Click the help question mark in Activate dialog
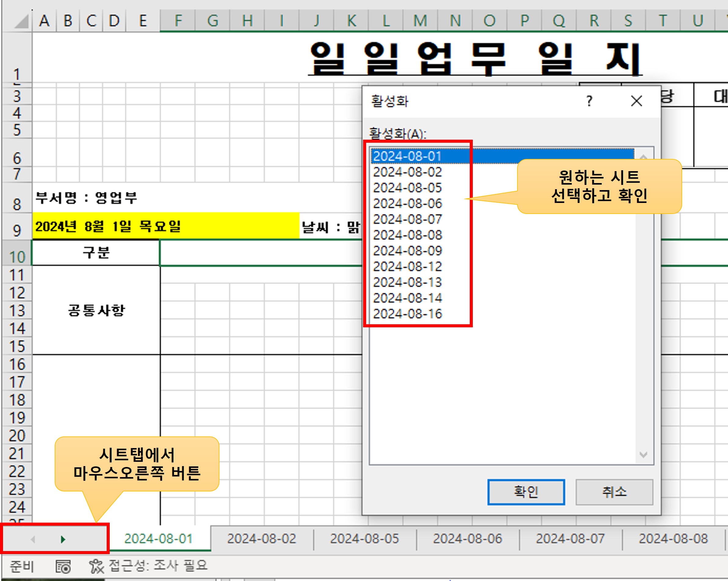Screen dimensions: 728x581 589,101
